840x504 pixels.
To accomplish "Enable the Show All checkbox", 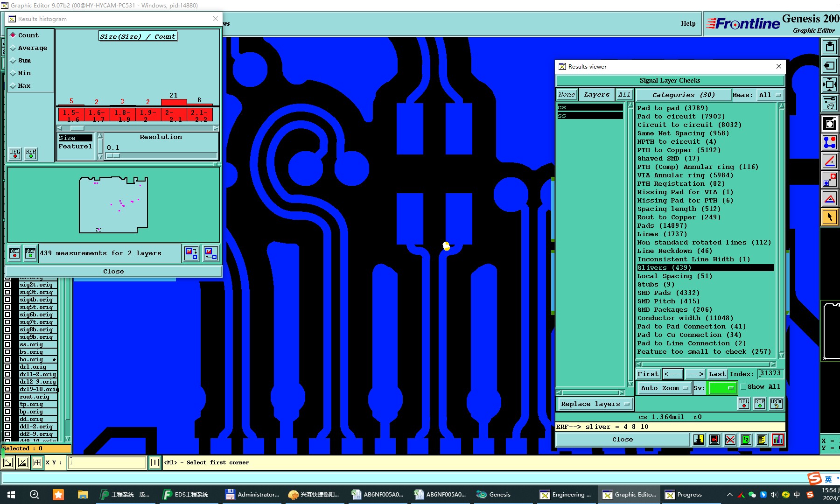I will tap(743, 387).
